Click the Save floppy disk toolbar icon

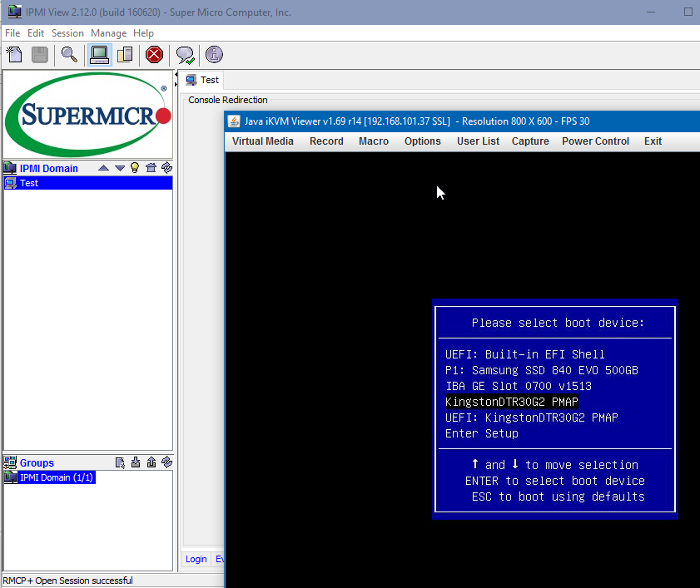tap(40, 55)
